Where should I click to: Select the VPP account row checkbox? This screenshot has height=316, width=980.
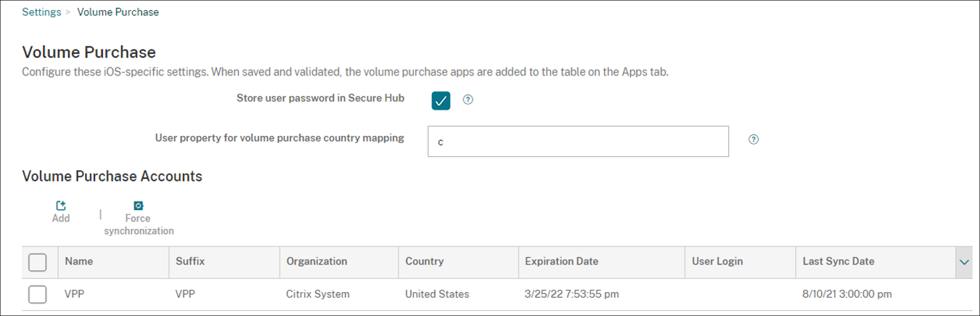(x=37, y=294)
